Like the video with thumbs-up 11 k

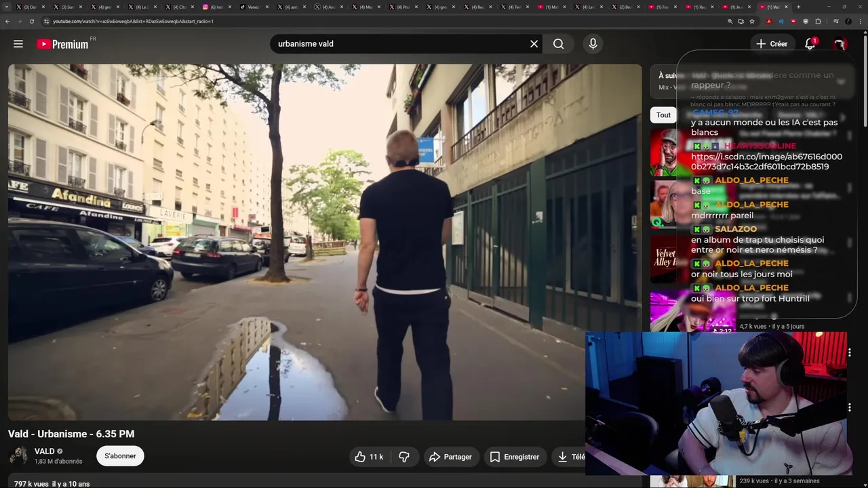(368, 457)
